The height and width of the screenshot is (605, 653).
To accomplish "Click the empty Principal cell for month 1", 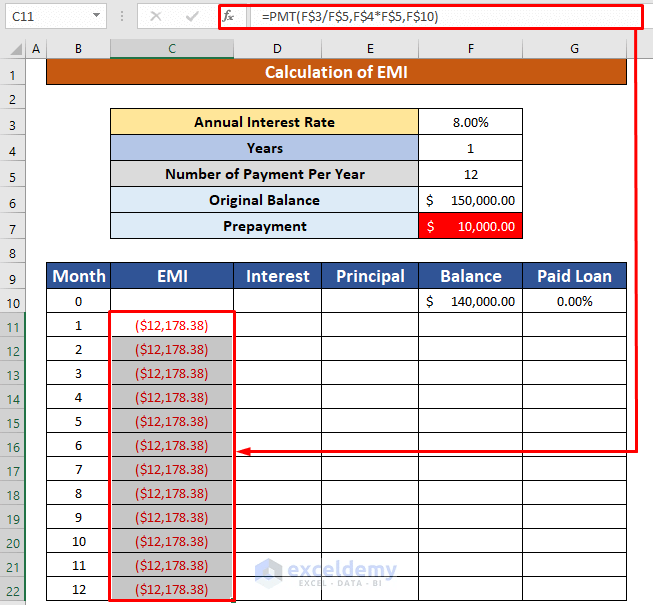I will tap(370, 325).
